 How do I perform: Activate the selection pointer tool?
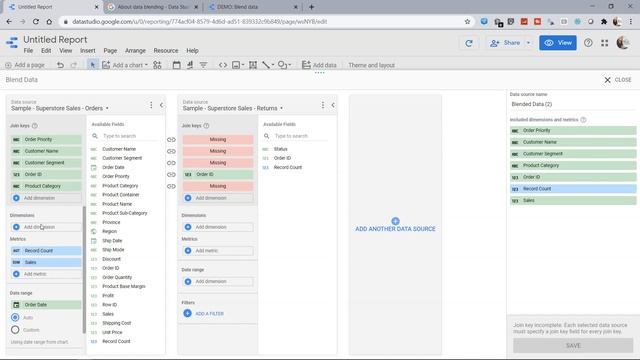point(93,65)
